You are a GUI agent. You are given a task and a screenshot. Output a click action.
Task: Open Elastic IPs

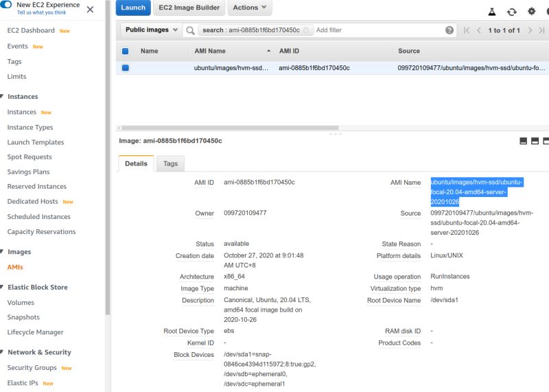click(23, 383)
